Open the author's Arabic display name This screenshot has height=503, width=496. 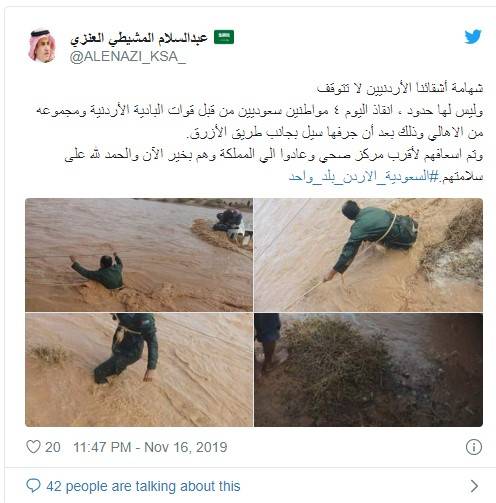(139, 38)
